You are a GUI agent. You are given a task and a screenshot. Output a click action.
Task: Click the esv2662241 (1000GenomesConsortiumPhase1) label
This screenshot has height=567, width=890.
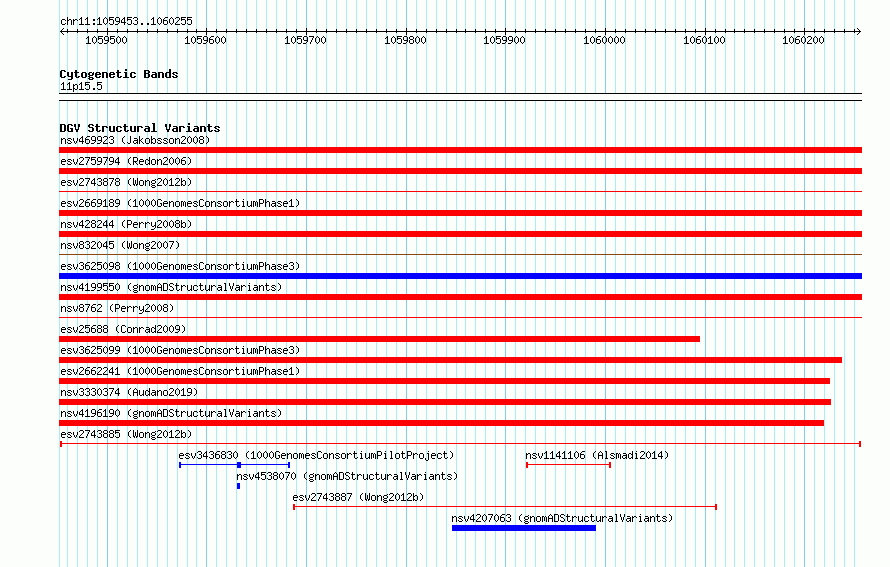coord(180,371)
